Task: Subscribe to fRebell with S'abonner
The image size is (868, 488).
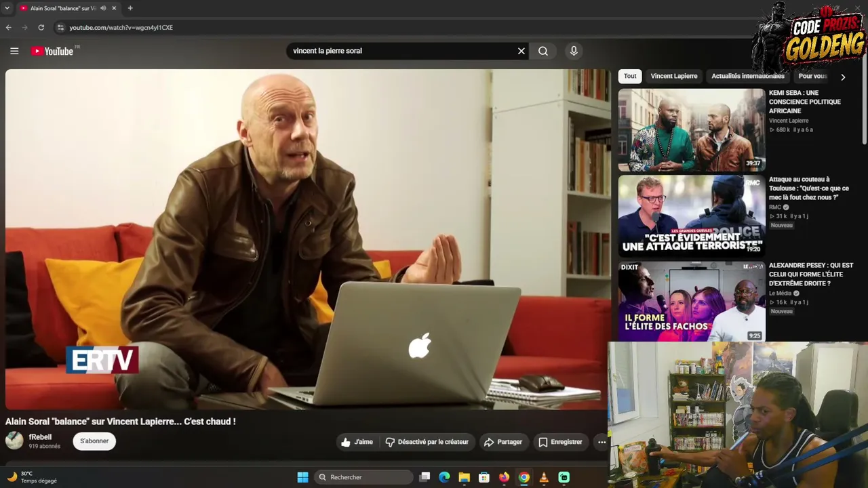Action: (x=94, y=441)
